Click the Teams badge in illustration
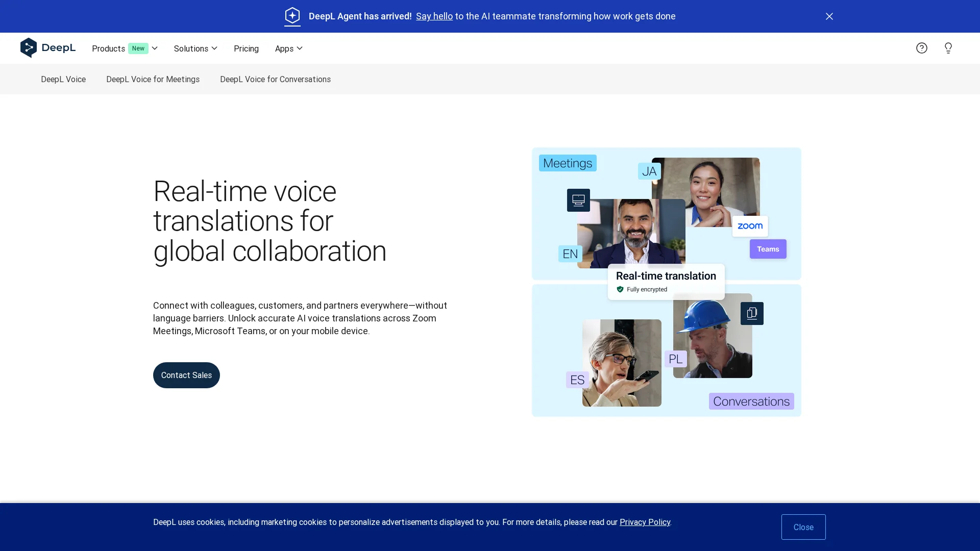This screenshot has height=551, width=980. tap(768, 249)
